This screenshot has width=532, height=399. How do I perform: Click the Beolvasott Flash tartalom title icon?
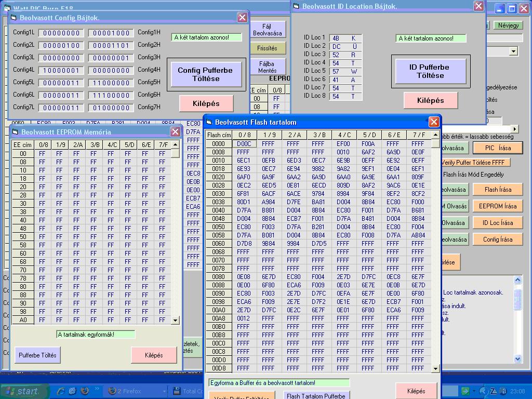[209, 122]
